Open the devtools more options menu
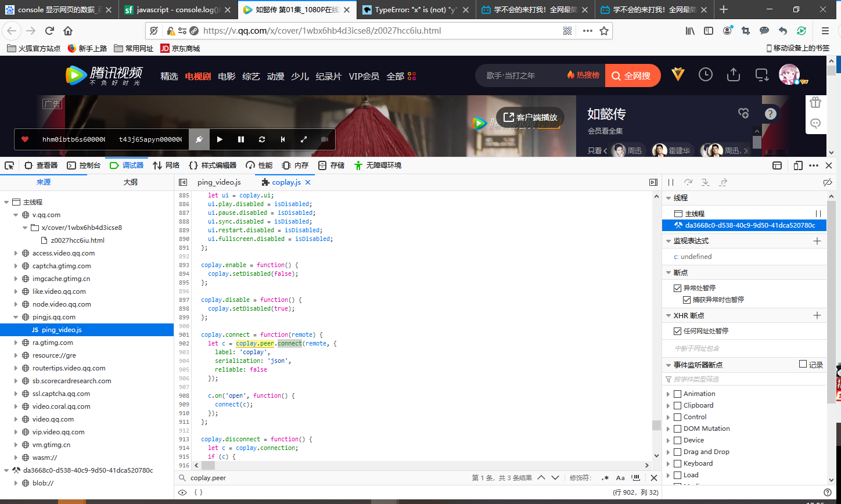This screenshot has width=841, height=504. tap(814, 165)
